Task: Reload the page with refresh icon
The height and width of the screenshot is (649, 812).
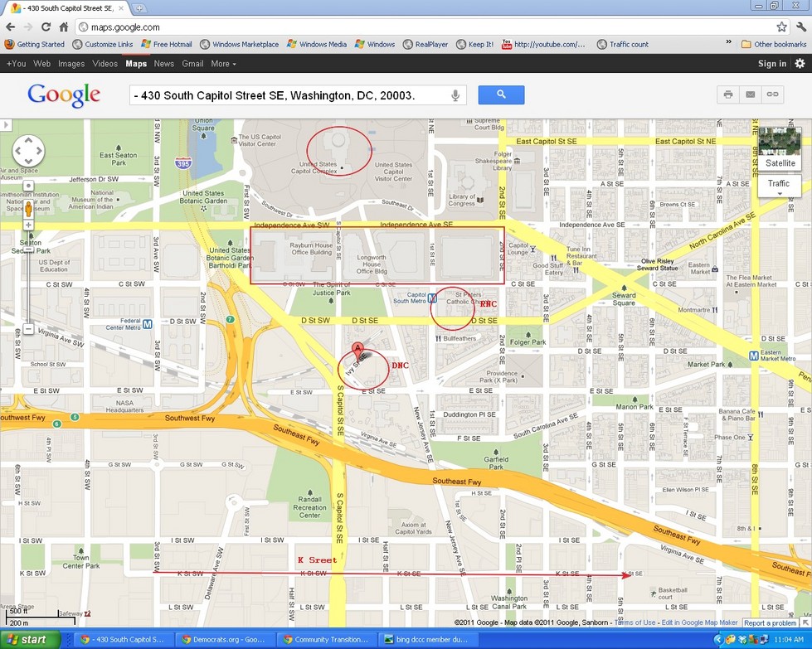Action: click(46, 27)
